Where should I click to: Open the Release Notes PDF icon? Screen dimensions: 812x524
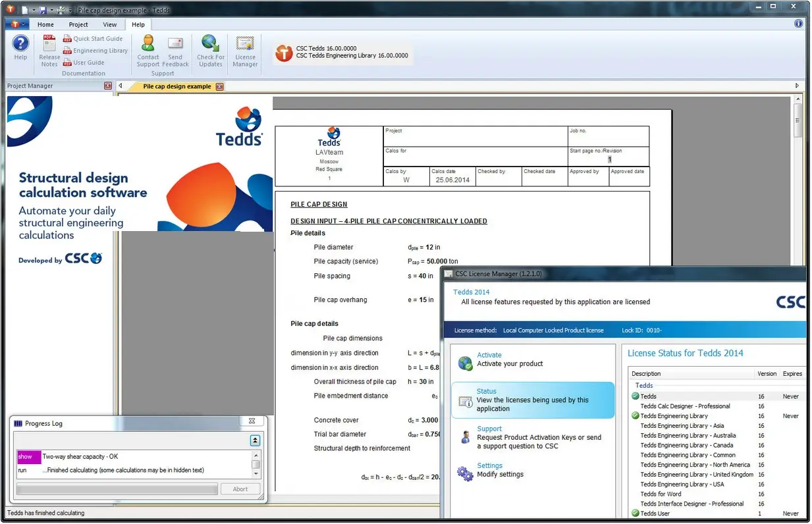click(x=49, y=43)
